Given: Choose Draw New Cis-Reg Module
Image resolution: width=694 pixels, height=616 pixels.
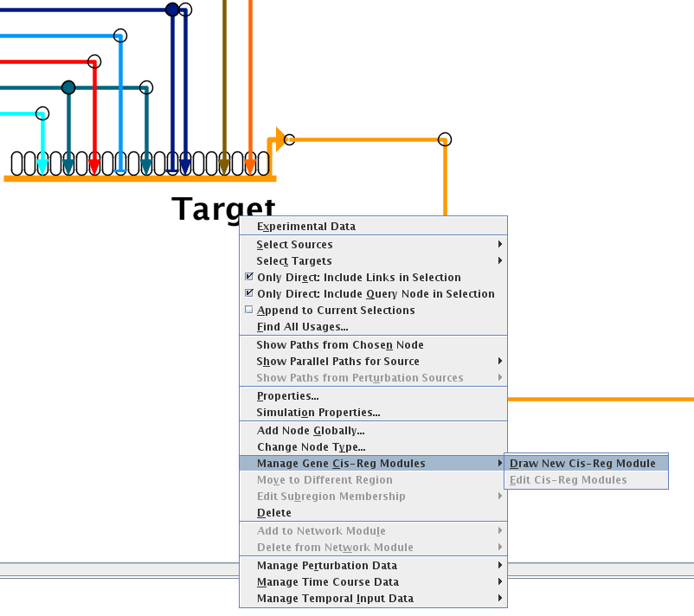Looking at the screenshot, I should pyautogui.click(x=582, y=464).
